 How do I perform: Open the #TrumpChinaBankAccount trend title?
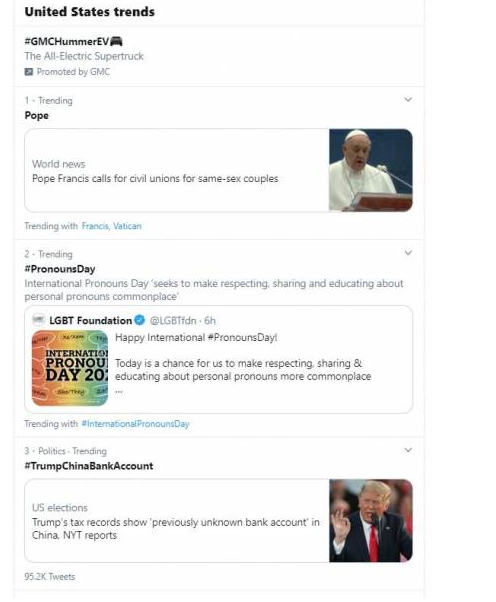89,466
